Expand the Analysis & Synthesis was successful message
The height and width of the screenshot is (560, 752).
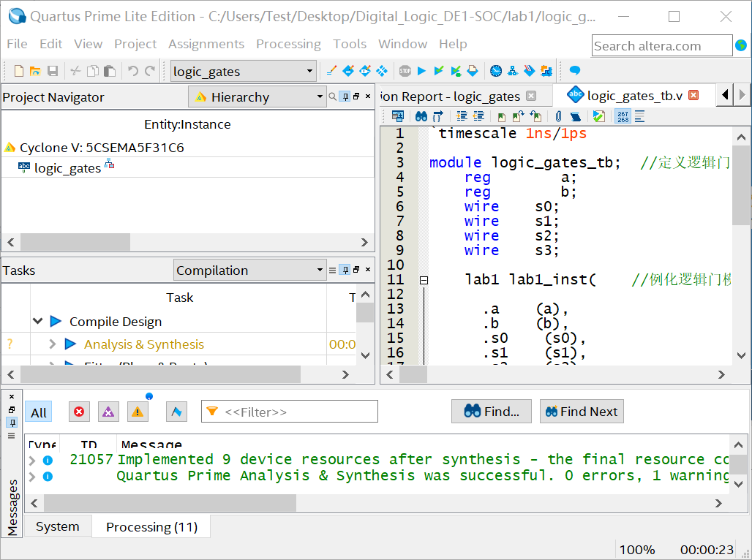point(32,477)
